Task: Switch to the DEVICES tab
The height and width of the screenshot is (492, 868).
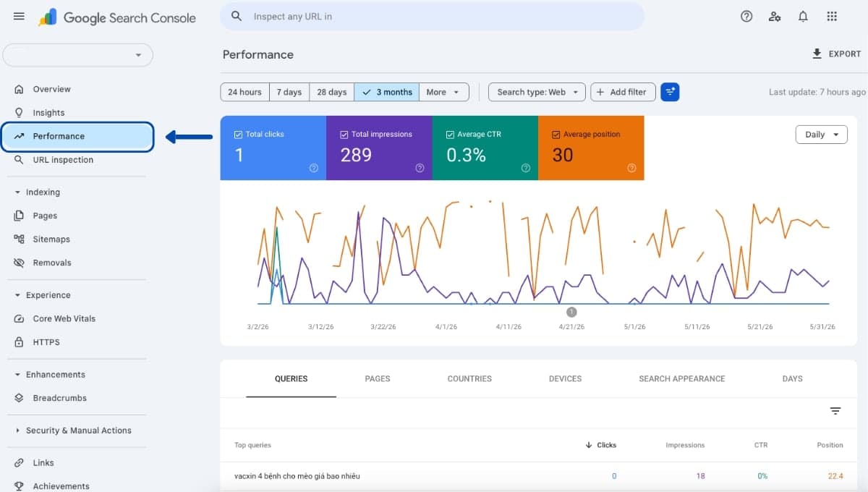Action: [565, 378]
